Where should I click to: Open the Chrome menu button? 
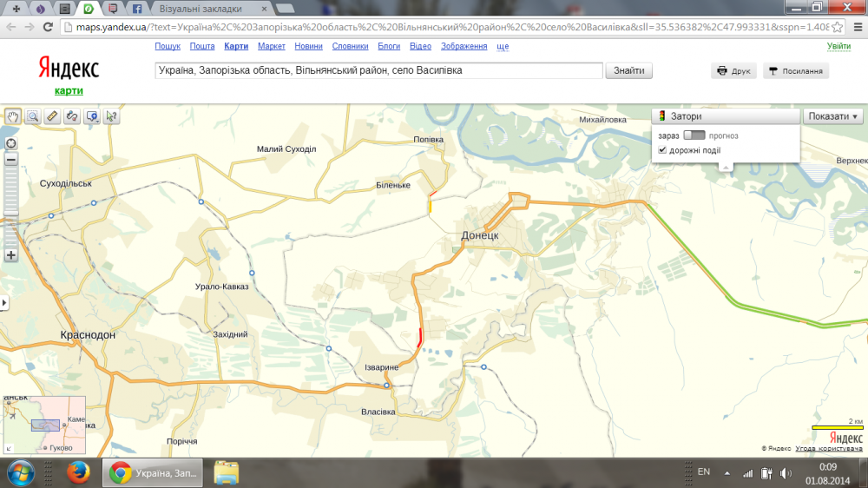pos(858,27)
